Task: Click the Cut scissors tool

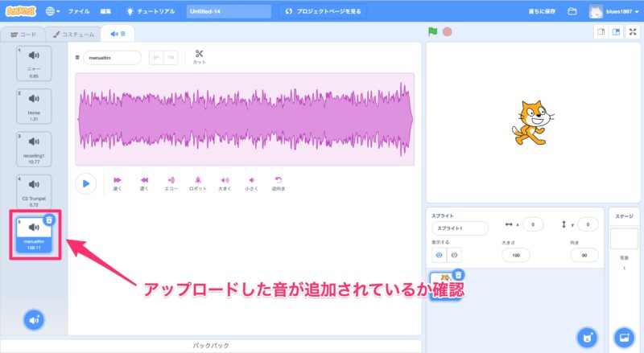Action: (199, 55)
